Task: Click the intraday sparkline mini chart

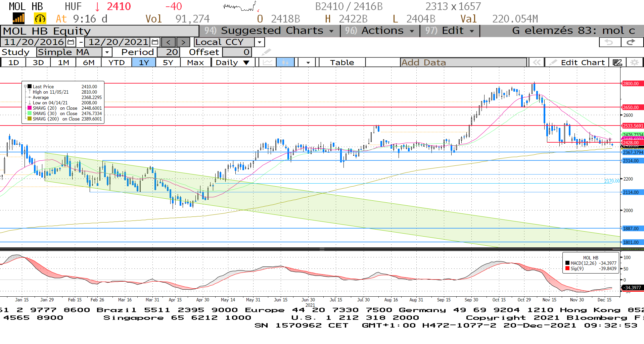Action: point(241,7)
